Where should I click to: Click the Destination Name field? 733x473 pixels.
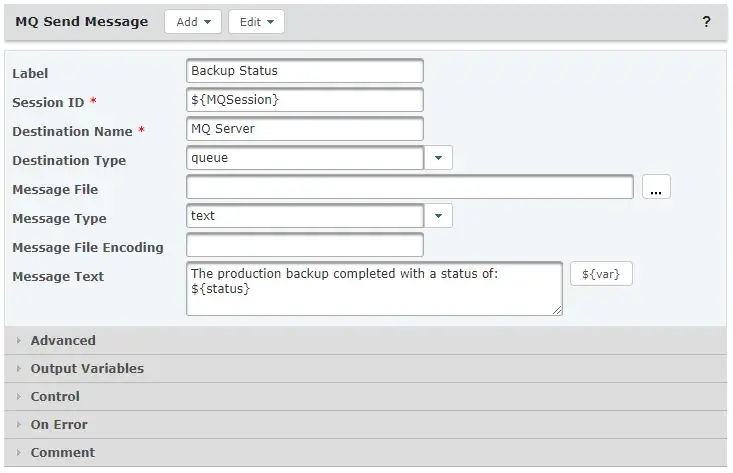pyautogui.click(x=305, y=130)
